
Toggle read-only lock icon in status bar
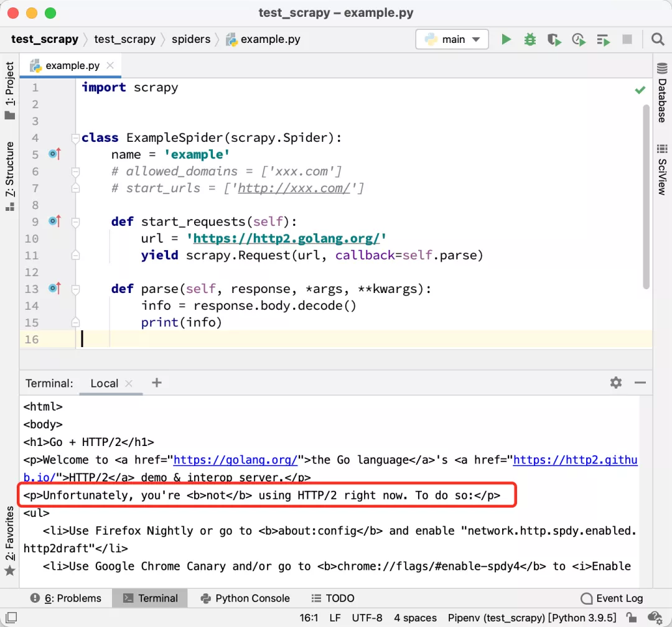tap(631, 617)
